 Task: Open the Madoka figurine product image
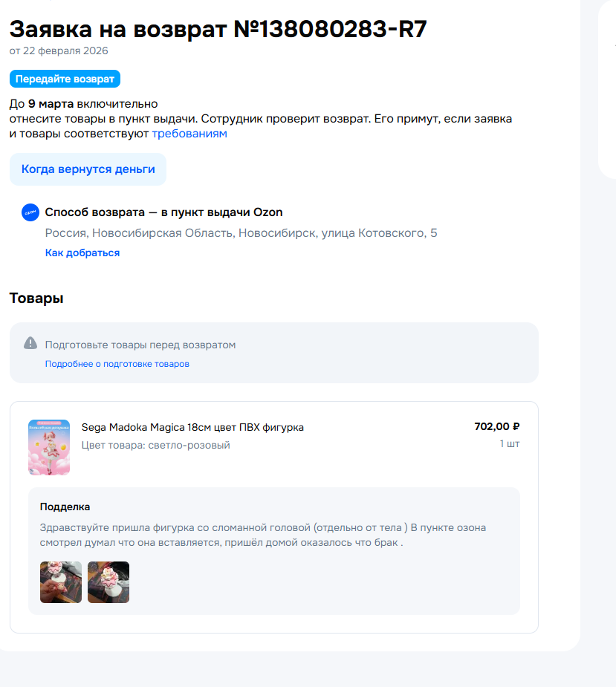click(49, 447)
